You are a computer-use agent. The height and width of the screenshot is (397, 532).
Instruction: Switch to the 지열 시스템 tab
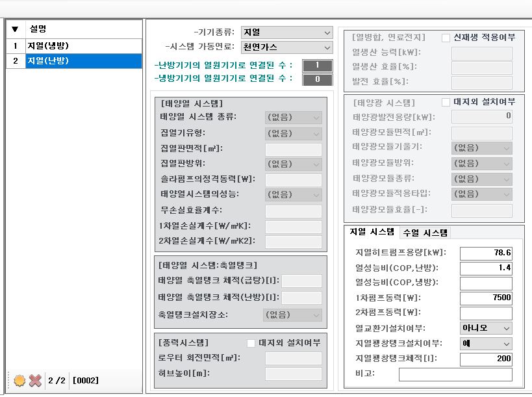(x=372, y=232)
